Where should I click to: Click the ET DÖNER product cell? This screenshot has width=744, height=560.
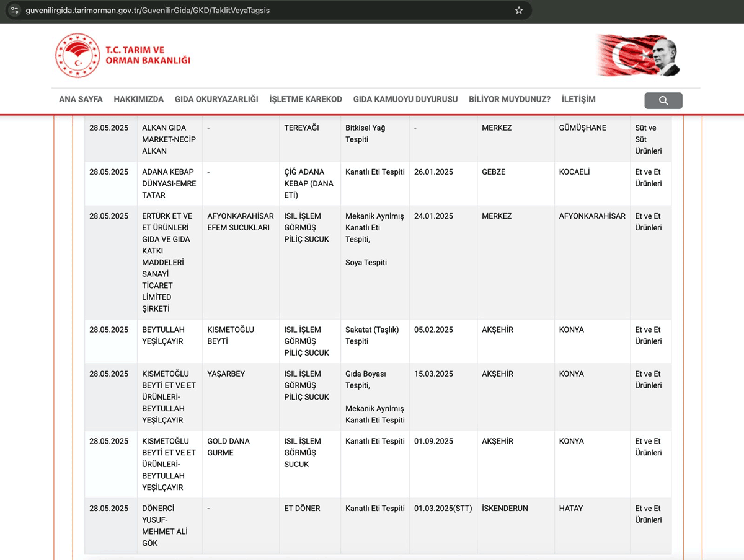[302, 509]
